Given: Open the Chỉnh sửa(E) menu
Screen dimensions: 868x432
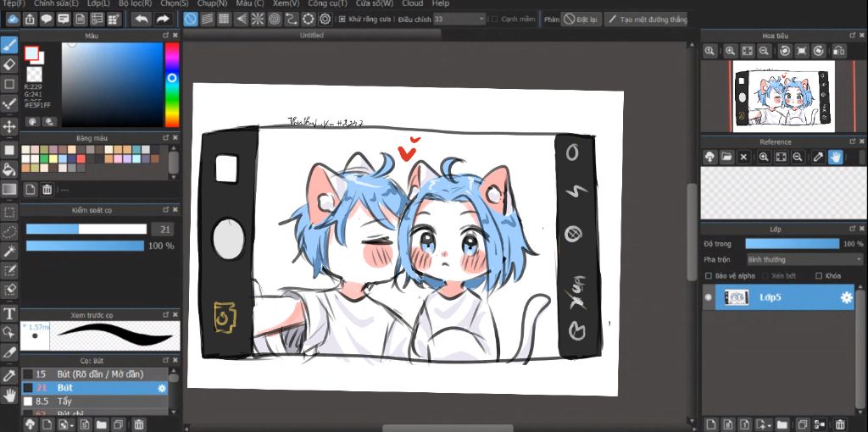Looking at the screenshot, I should click(56, 3).
